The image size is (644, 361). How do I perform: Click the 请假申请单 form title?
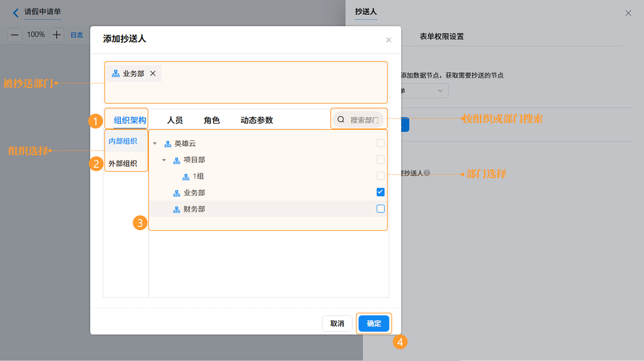pyautogui.click(x=42, y=12)
